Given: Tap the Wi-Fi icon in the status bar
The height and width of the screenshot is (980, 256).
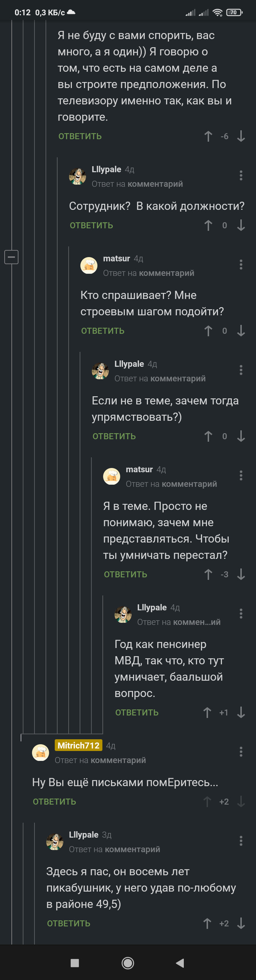Looking at the screenshot, I should point(218,12).
